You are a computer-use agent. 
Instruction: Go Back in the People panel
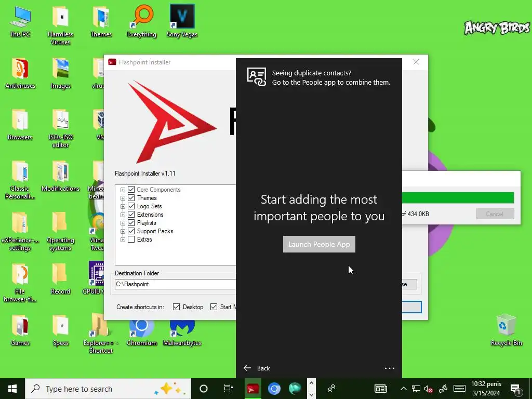tap(257, 368)
